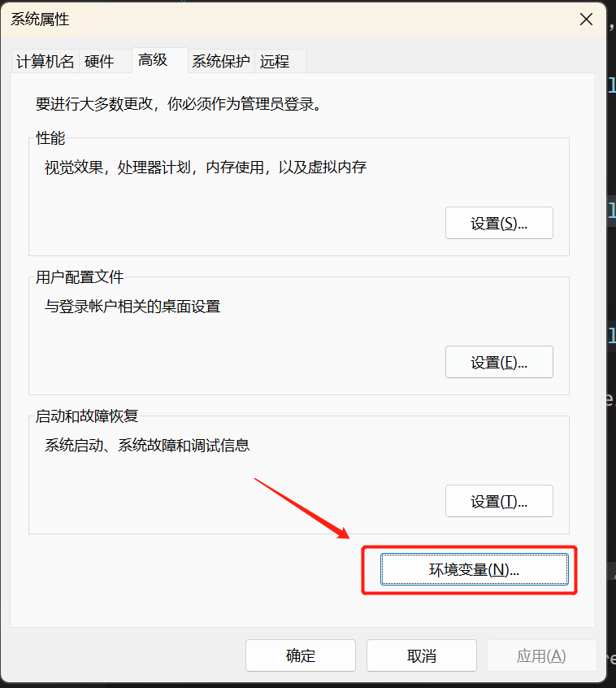The height and width of the screenshot is (688, 616).
Task: Close the 系统属性 window
Action: pos(586,20)
